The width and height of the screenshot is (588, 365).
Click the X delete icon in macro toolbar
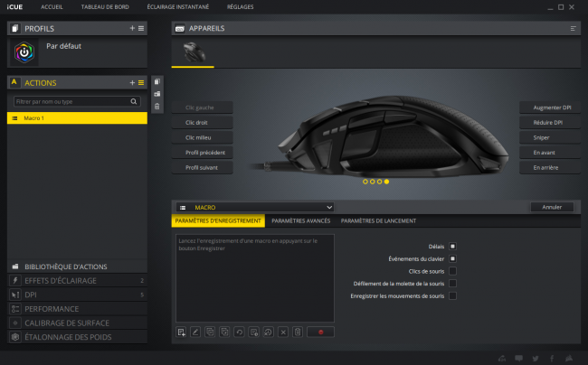click(283, 332)
